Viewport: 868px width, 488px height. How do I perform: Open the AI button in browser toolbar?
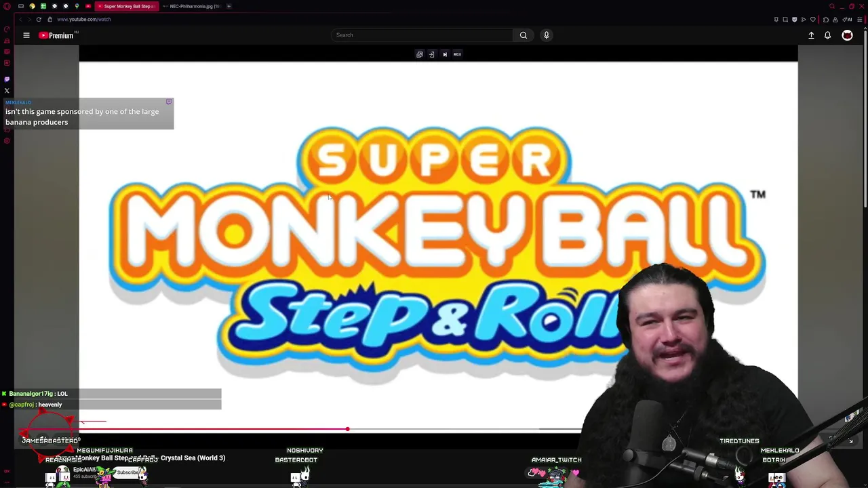click(x=848, y=19)
